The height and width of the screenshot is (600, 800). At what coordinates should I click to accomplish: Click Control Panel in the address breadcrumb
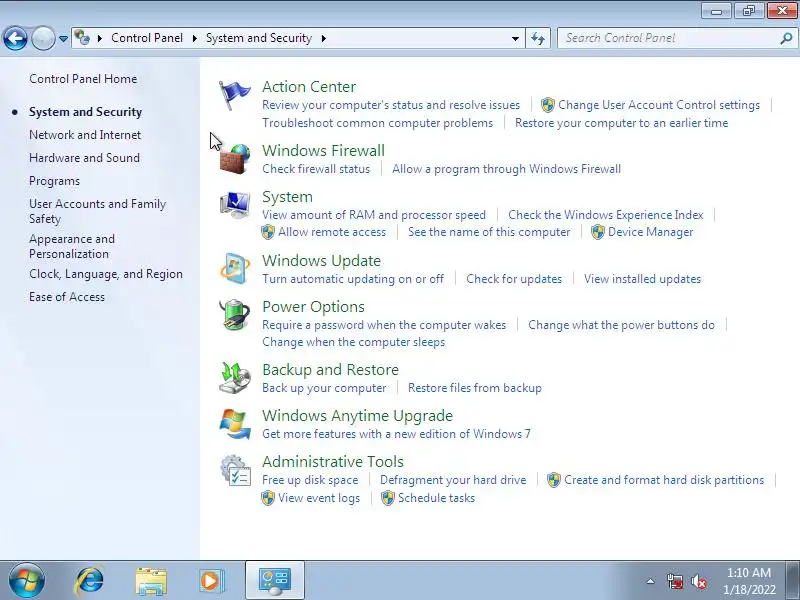coord(147,38)
